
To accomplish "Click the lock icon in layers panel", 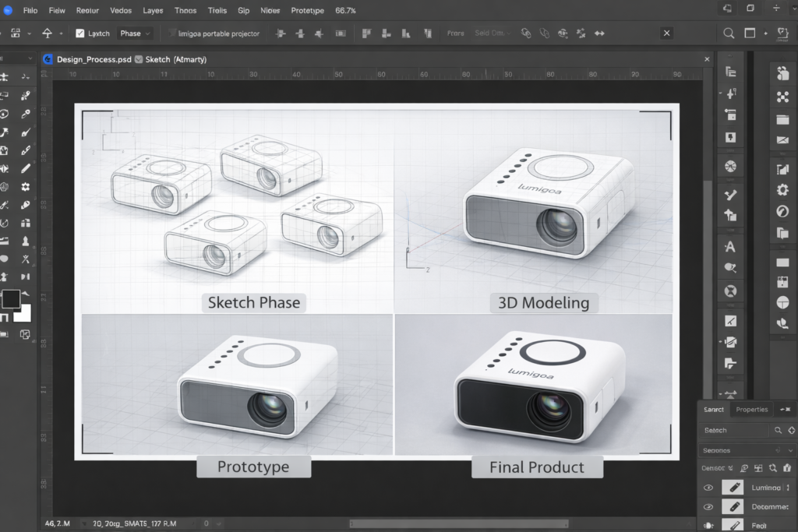I will pyautogui.click(x=788, y=468).
